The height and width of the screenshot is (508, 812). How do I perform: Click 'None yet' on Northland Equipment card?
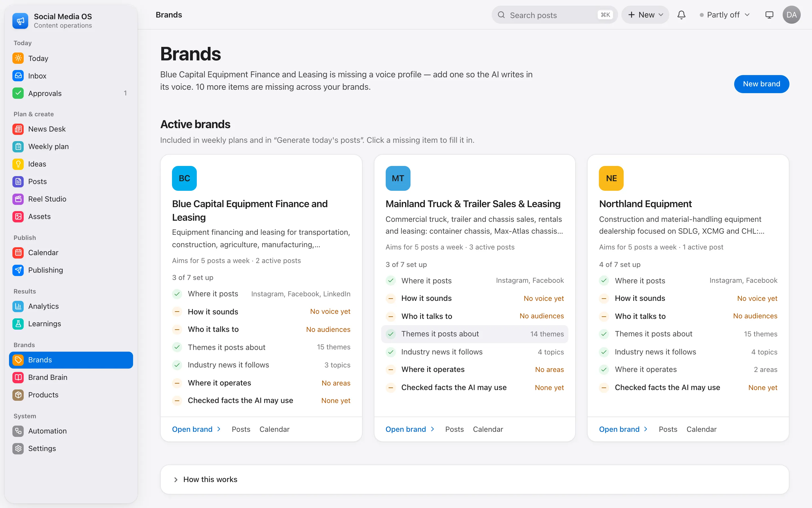pyautogui.click(x=763, y=387)
